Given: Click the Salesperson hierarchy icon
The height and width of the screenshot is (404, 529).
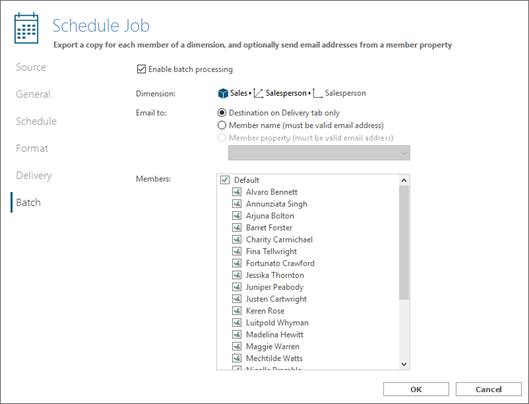Looking at the screenshot, I should (317, 93).
